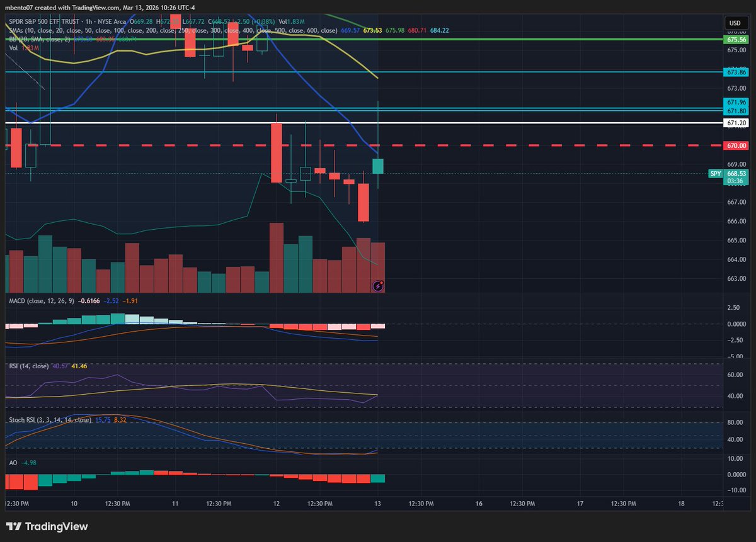
Task: Select the 675.56 green price label
Action: point(736,39)
